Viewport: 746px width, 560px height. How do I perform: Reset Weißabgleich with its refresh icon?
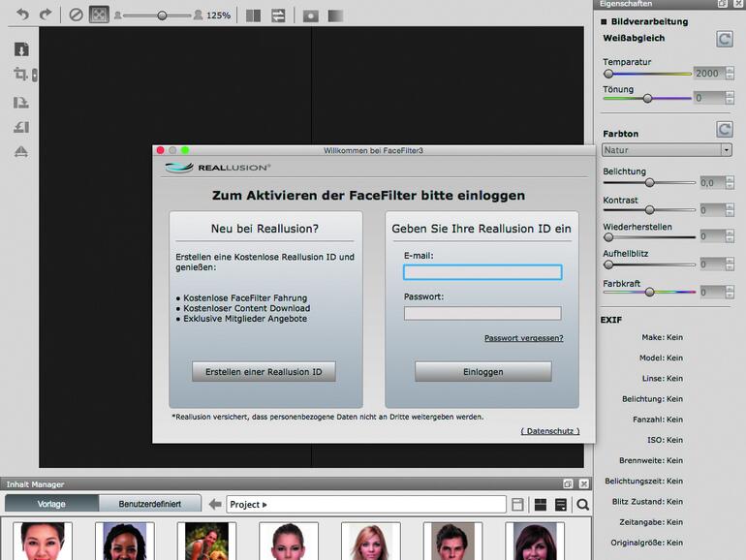(724, 39)
